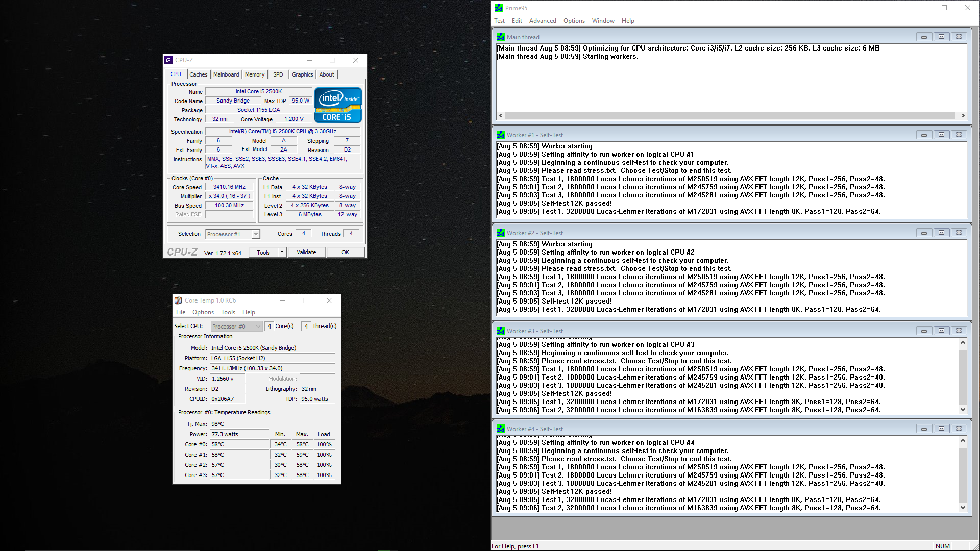Click the Intel Core i5 logo badge

coord(338,106)
